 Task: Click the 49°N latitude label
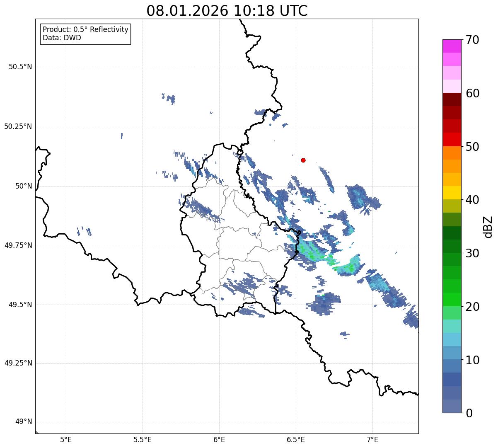pyautogui.click(x=23, y=422)
